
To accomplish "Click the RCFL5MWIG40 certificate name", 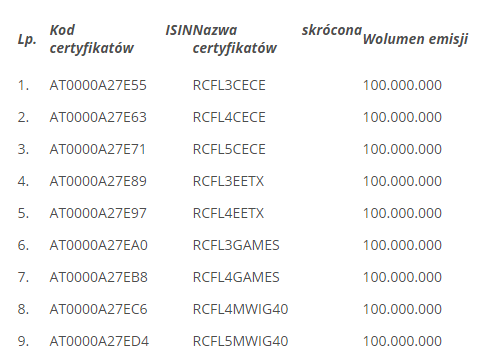I will coord(240,341).
